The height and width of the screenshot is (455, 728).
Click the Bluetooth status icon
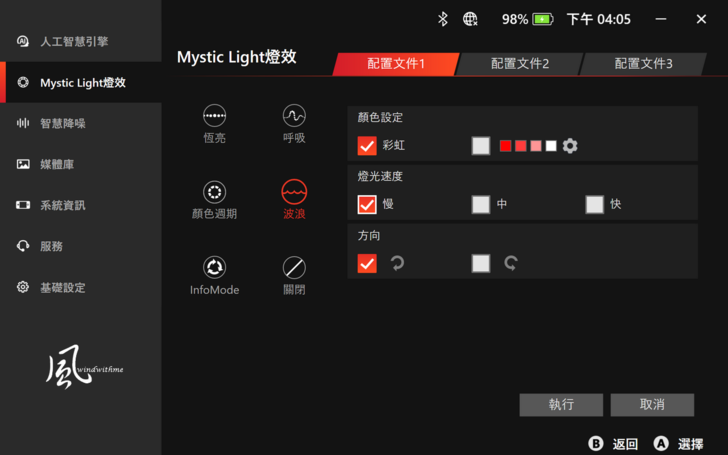tap(443, 19)
